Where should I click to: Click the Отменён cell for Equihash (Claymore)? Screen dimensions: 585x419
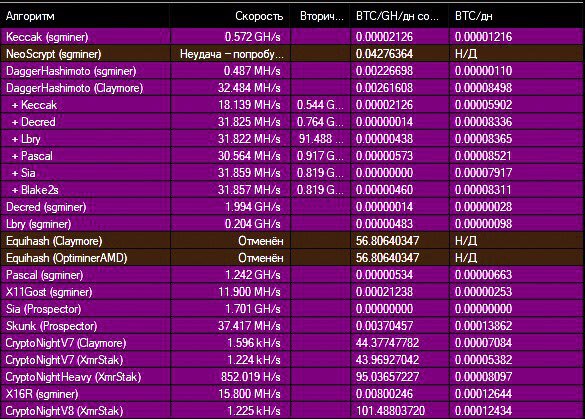[261, 241]
